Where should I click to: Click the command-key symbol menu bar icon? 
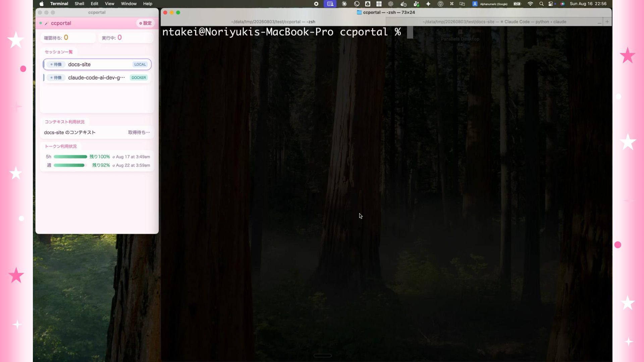[452, 4]
